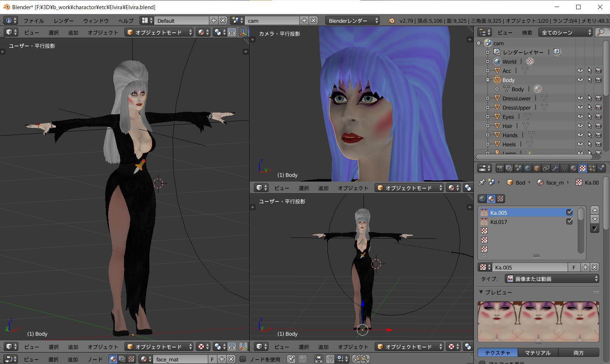Open the ウィンドウ menu
Screen dimensions: 610x364
click(96, 21)
